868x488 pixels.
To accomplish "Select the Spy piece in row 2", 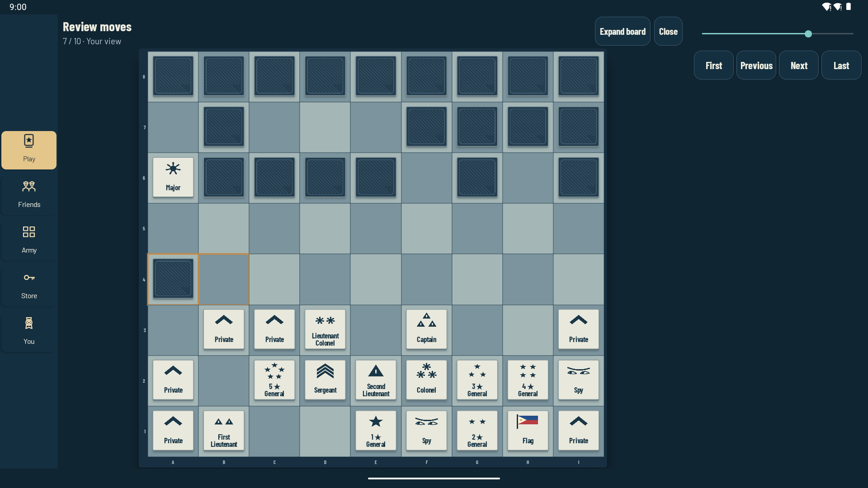I will pos(578,380).
